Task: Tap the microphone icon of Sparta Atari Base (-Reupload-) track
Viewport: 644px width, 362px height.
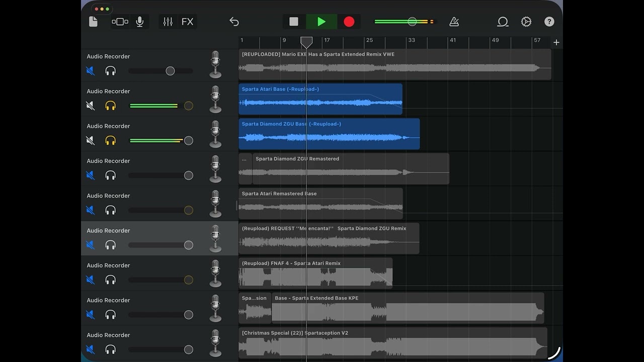Action: (x=215, y=100)
